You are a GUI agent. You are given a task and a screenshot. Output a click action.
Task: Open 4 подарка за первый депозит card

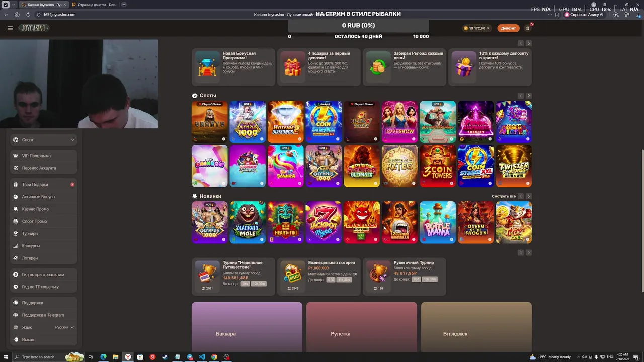point(319,67)
